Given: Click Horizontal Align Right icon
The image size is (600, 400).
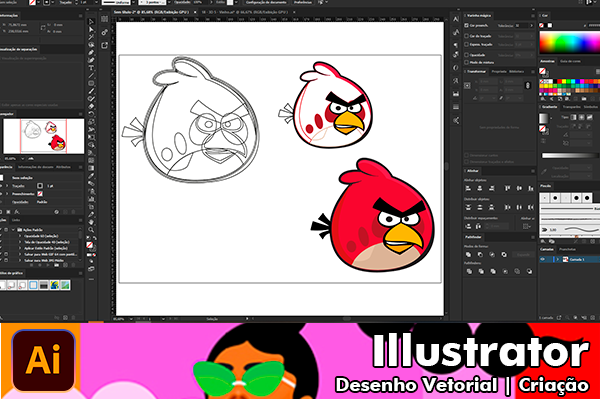Looking at the screenshot, I should pyautogui.click(x=492, y=188).
